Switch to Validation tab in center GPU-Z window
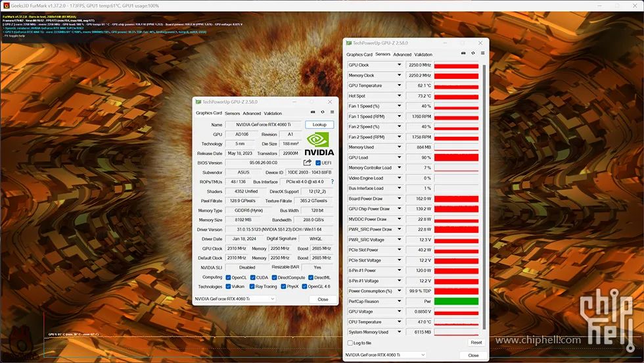Viewport: 644px width, 363px height. point(273,114)
